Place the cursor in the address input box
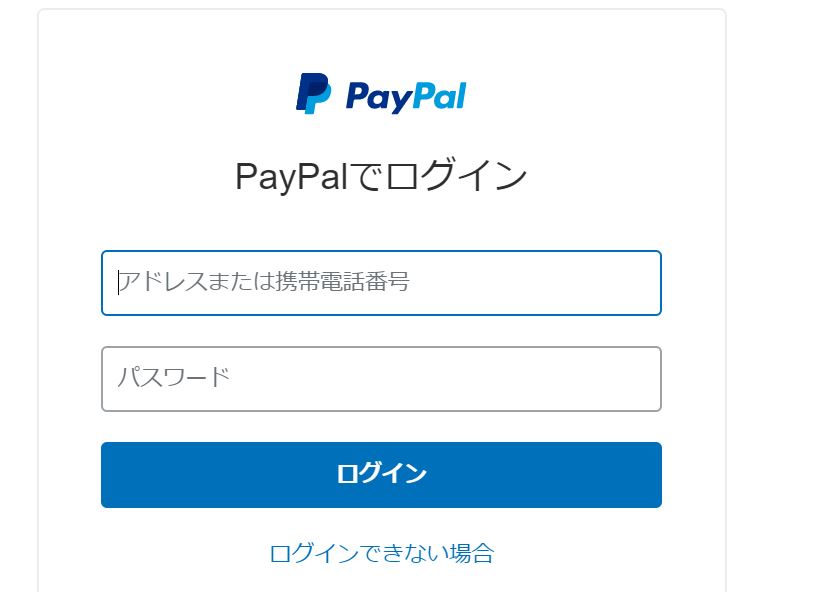 tap(381, 283)
